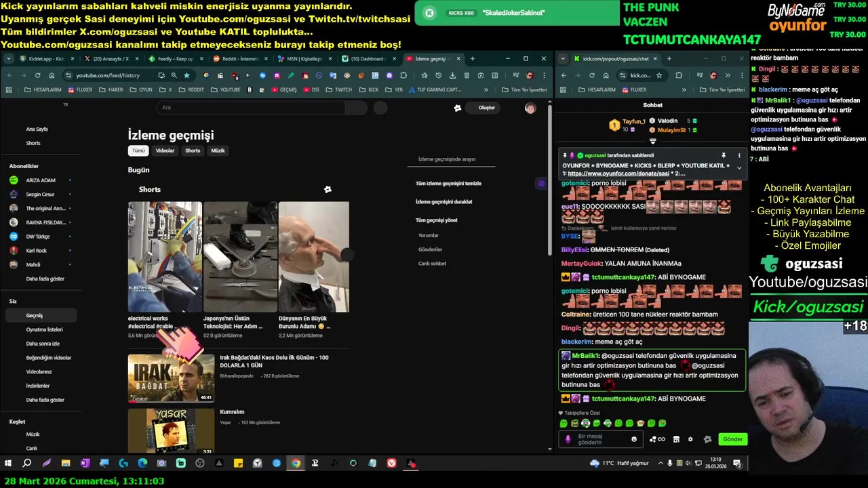This screenshot has width=868, height=488.
Task: Open Windows taskbar search
Action: point(27,464)
